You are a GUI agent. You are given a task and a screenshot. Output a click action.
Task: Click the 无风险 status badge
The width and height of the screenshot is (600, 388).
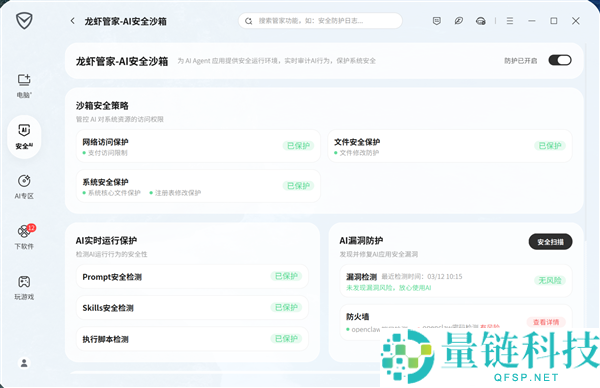tap(550, 280)
